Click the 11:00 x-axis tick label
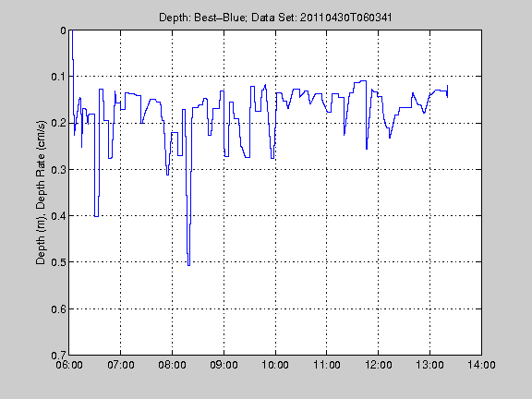Viewport: 532px width, 399px height. pos(327,365)
